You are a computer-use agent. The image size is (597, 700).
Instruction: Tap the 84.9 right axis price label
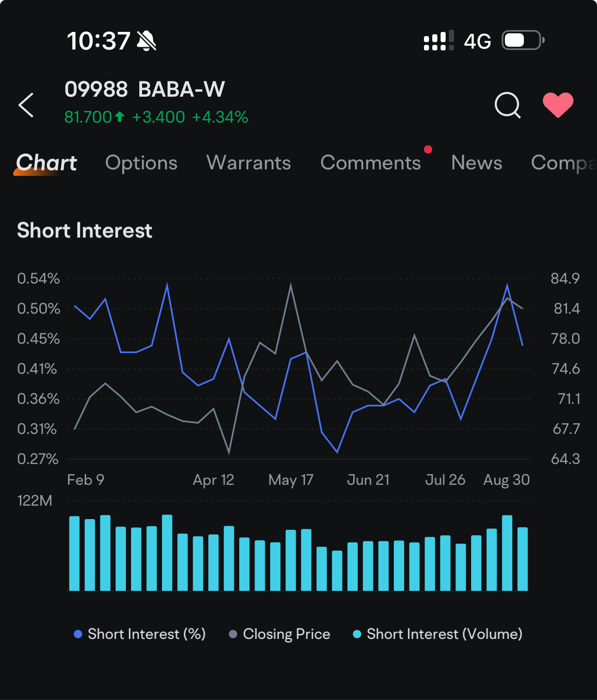[x=565, y=279]
